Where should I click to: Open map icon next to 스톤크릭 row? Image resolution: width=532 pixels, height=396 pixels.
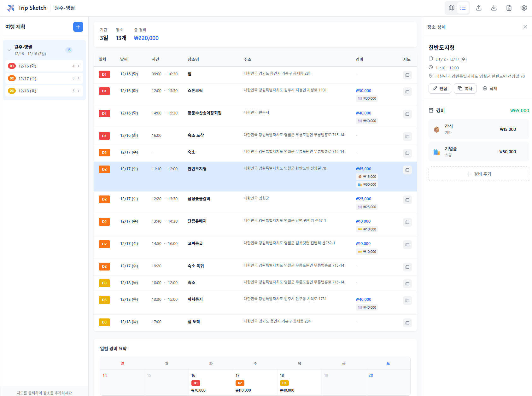coord(407,92)
